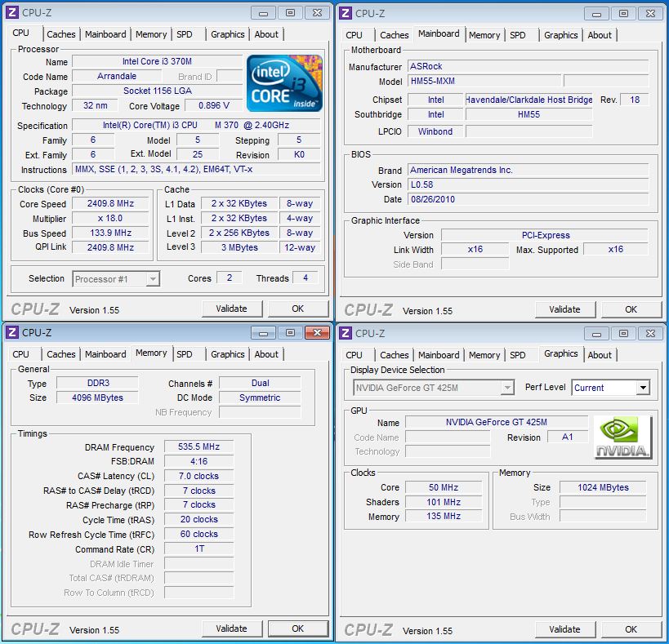Click the Intel Core i3 370M name field
The height and width of the screenshot is (644, 669).
pos(157,61)
